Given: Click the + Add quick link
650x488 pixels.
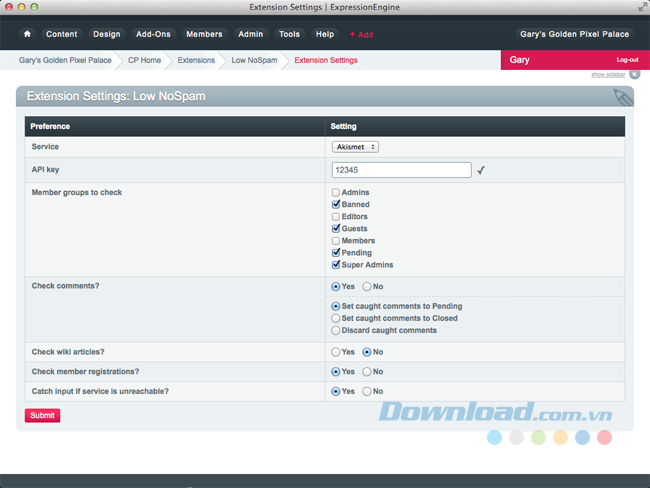Looking at the screenshot, I should coord(361,34).
